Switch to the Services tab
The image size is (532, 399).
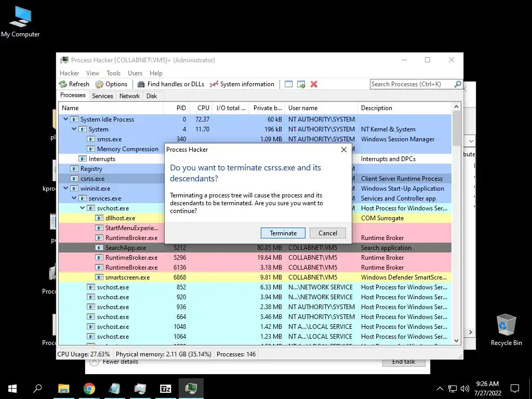(x=102, y=96)
